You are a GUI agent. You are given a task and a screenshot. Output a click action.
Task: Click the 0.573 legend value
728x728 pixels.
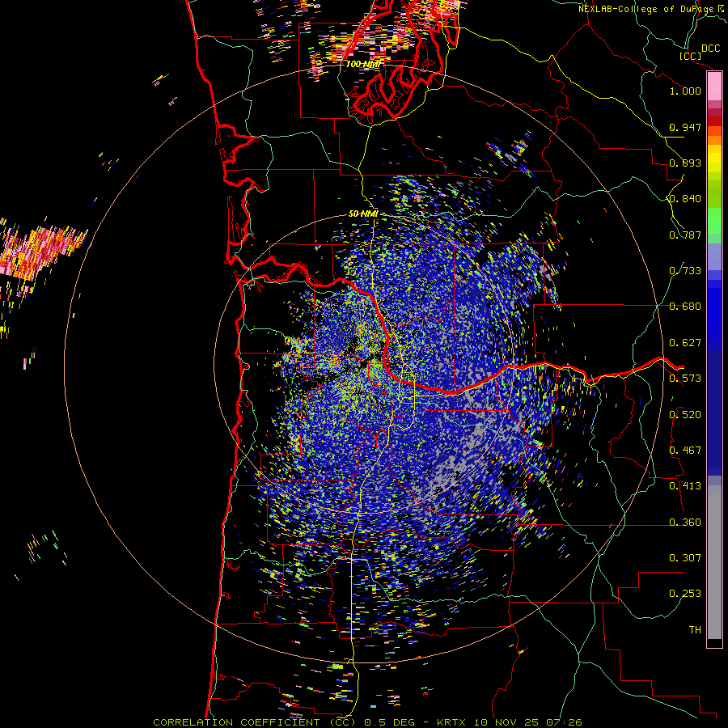(685, 379)
